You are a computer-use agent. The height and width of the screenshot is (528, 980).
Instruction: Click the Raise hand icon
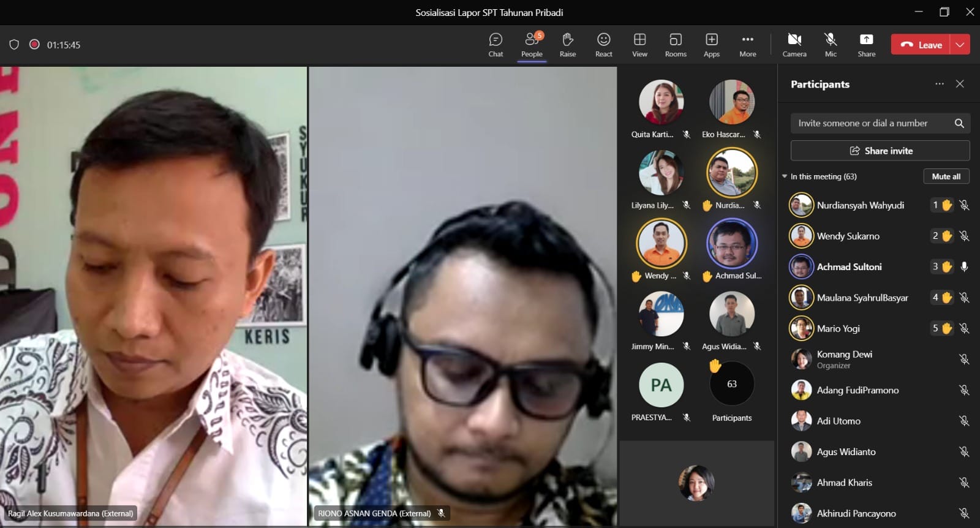tap(567, 45)
